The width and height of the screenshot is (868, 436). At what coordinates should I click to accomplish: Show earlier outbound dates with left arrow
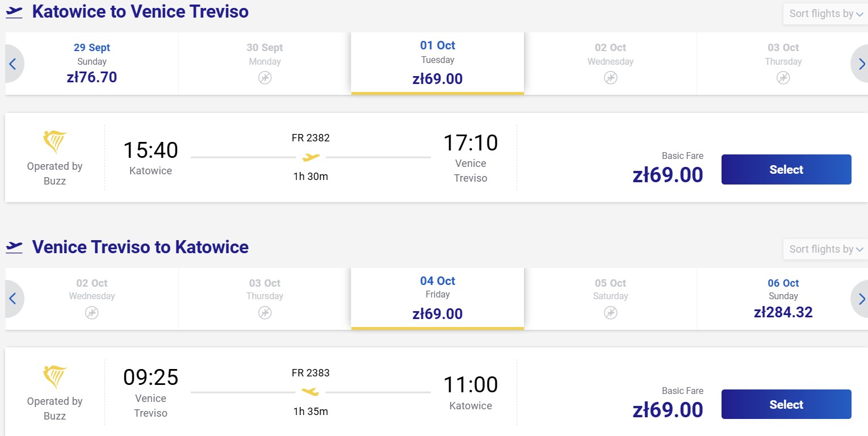(x=14, y=64)
